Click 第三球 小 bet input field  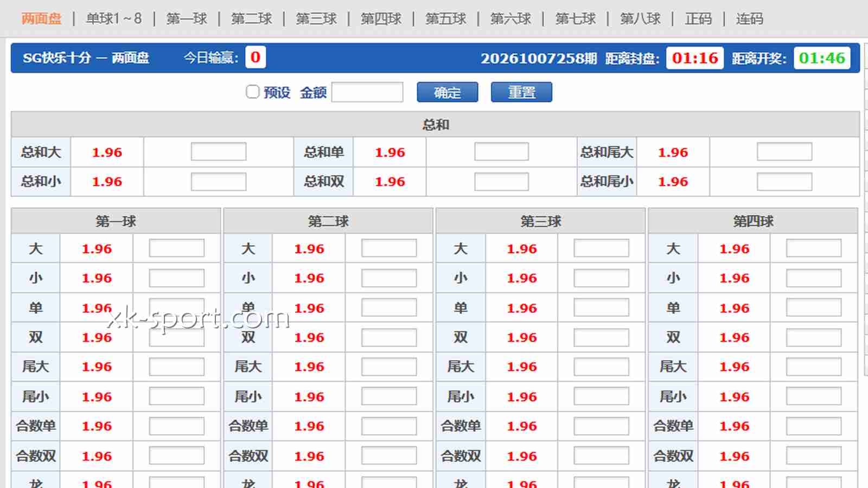pyautogui.click(x=602, y=278)
